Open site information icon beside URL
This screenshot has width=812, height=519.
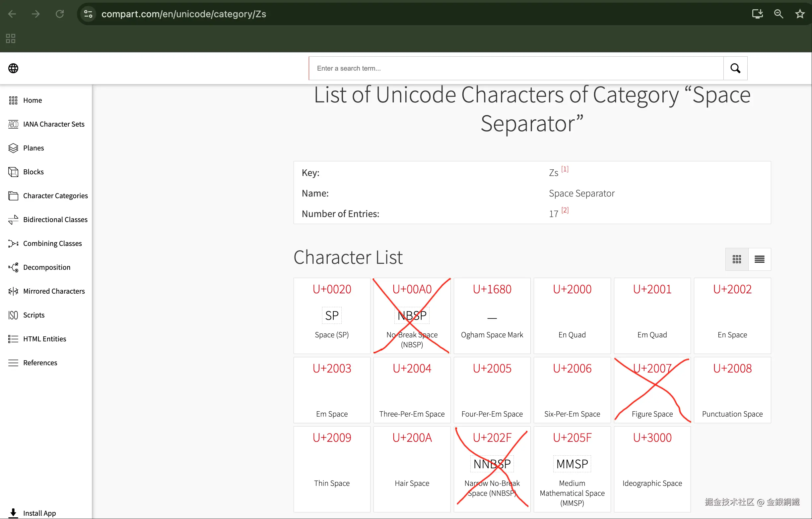88,14
